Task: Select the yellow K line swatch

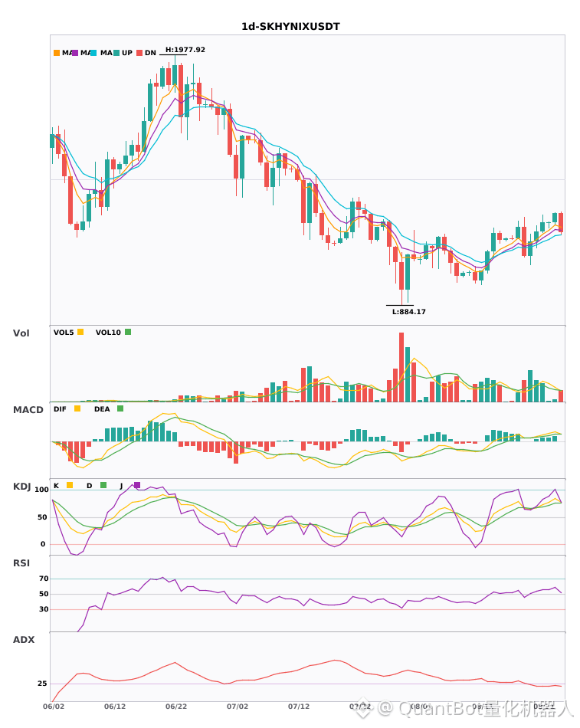Action: (70, 485)
